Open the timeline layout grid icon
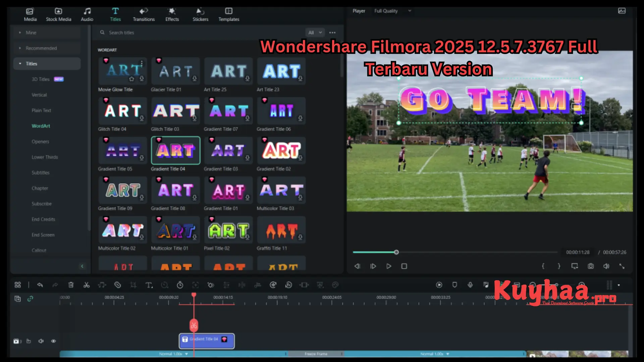The width and height of the screenshot is (644, 362). click(18, 285)
